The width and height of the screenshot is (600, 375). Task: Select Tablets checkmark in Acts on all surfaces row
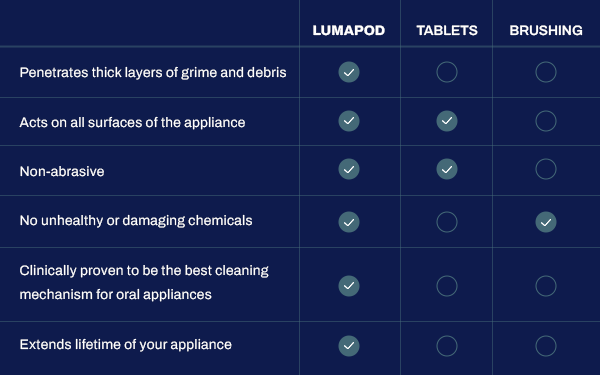[447, 121]
